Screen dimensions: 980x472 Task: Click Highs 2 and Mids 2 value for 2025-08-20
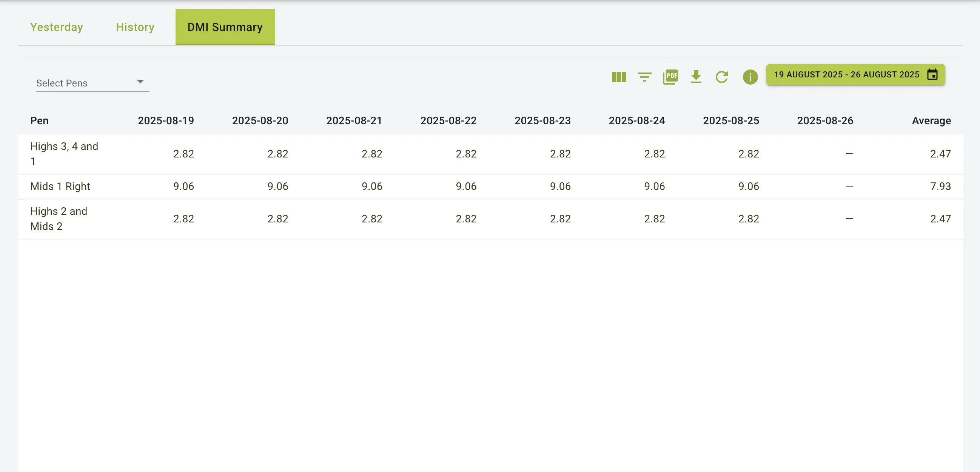[278, 219]
